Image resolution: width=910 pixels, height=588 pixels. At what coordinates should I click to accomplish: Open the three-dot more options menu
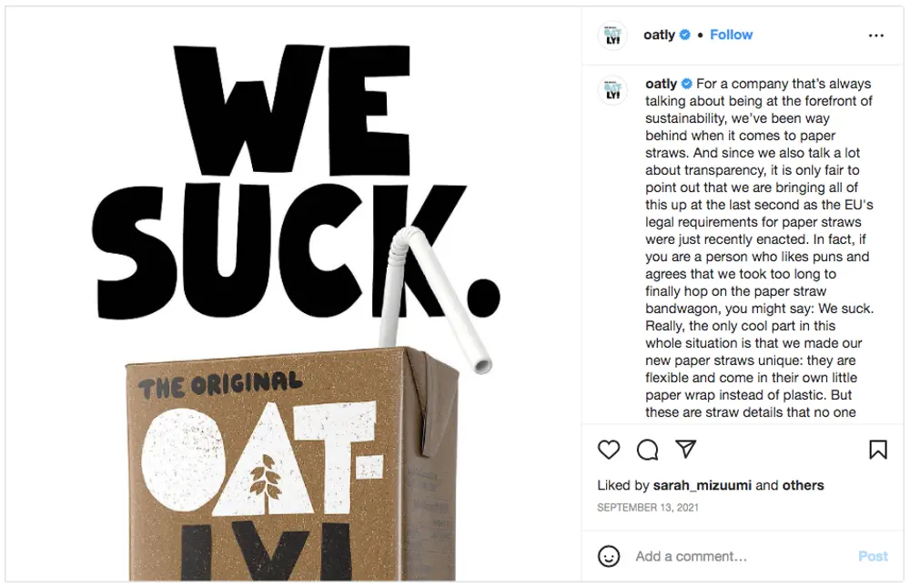click(x=875, y=35)
